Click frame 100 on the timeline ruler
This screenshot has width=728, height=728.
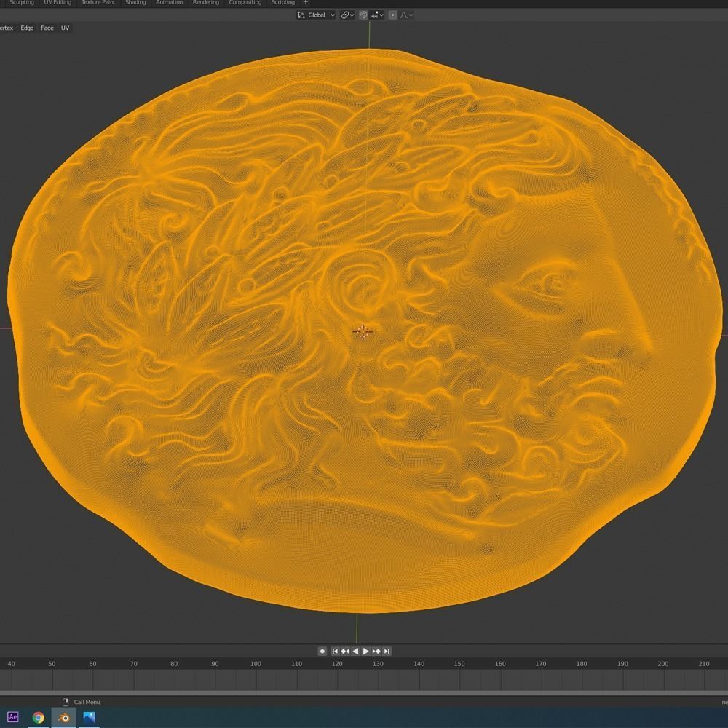click(256, 663)
